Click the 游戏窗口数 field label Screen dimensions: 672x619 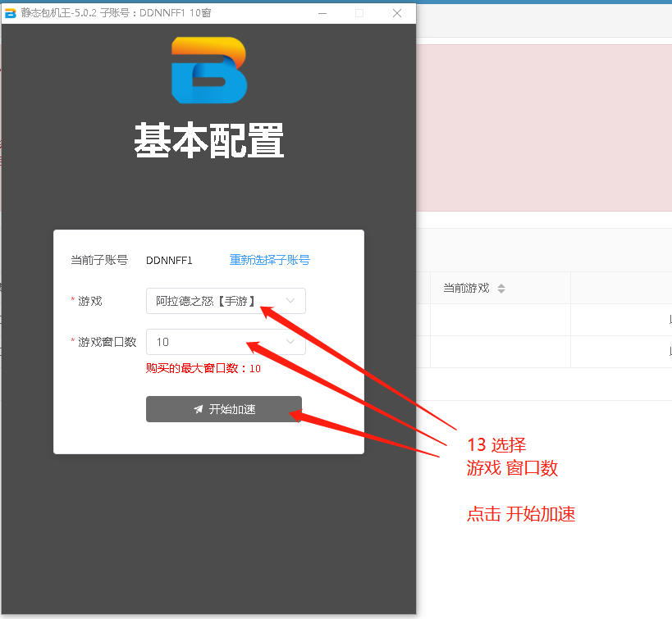coord(107,342)
